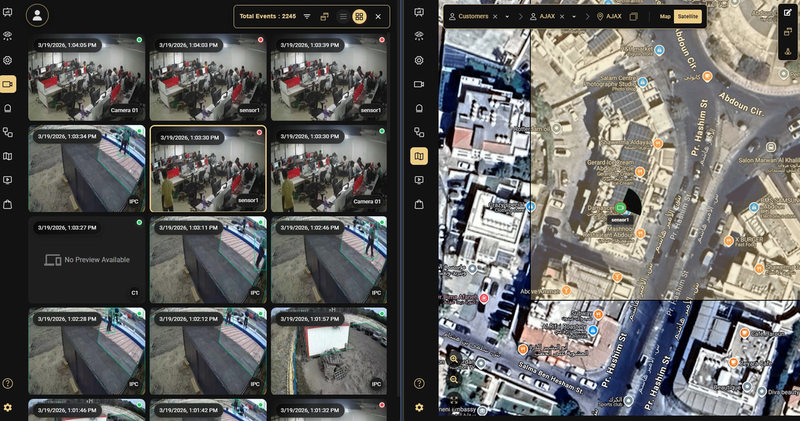Select highlighted map icon in map panel sidebar
The height and width of the screenshot is (421, 800).
click(x=419, y=156)
